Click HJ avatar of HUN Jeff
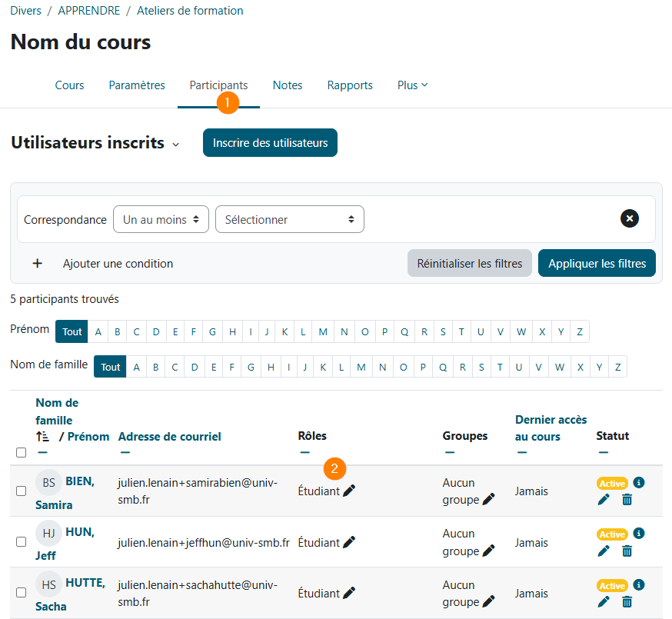This screenshot has height=619, width=672. click(49, 534)
